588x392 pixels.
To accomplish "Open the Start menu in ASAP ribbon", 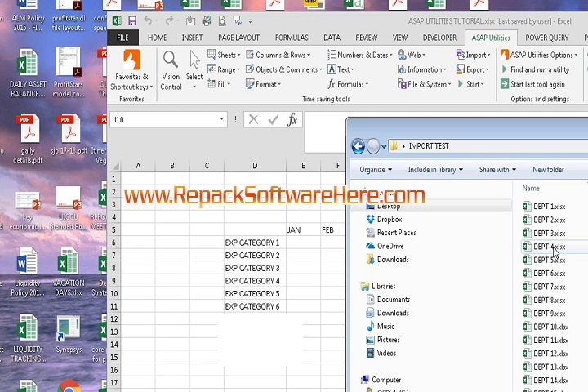I will [470, 84].
